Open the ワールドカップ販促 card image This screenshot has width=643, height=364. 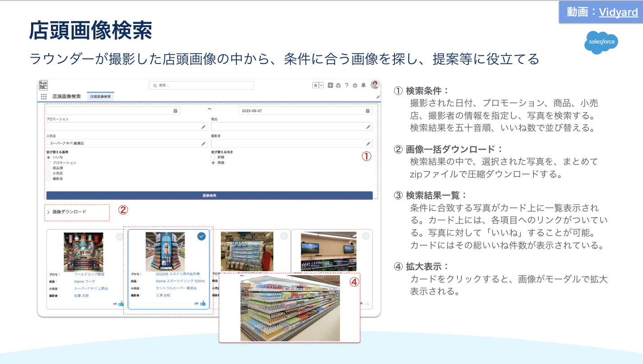[83, 251]
